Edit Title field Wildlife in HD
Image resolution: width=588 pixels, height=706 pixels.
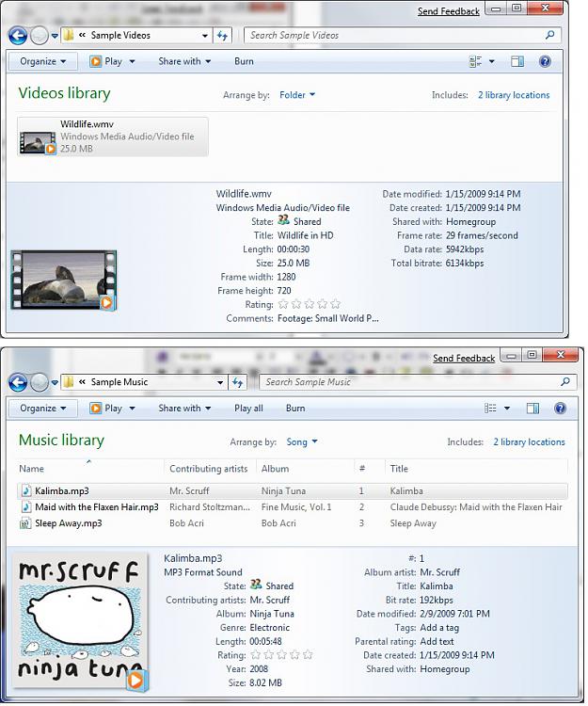[306, 235]
